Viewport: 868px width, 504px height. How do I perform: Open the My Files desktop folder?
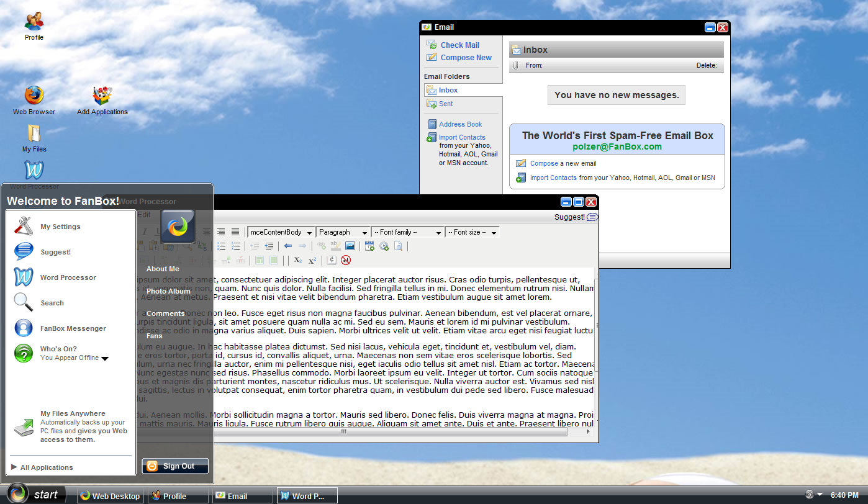[34, 138]
